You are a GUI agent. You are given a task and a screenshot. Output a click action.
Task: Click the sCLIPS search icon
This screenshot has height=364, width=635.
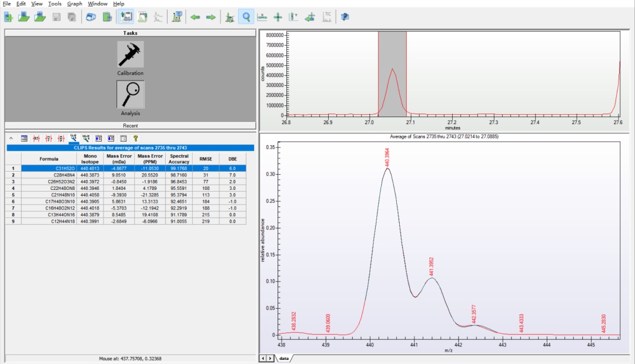pos(86,138)
